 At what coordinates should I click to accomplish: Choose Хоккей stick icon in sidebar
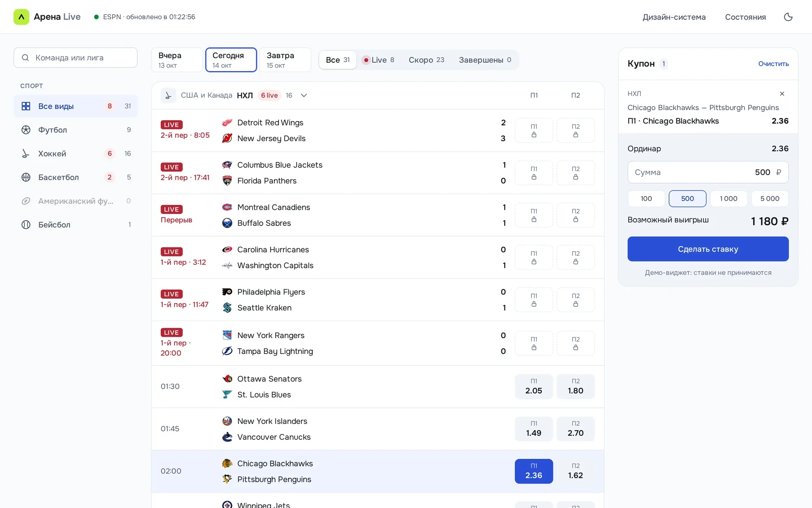(26, 154)
